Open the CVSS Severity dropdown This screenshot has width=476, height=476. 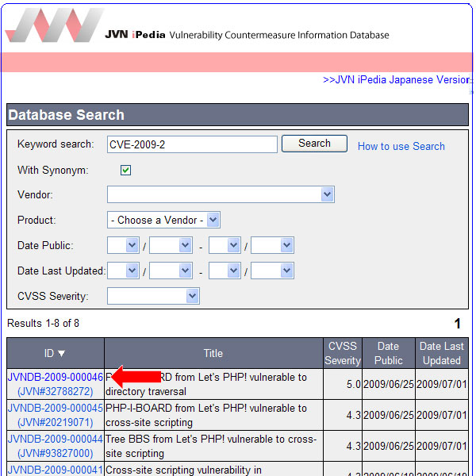coord(153,296)
